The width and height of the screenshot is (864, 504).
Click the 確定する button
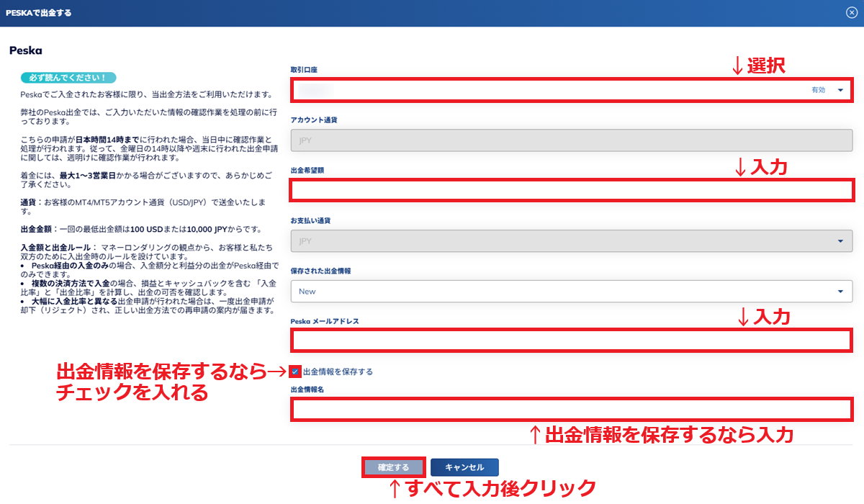[x=393, y=467]
